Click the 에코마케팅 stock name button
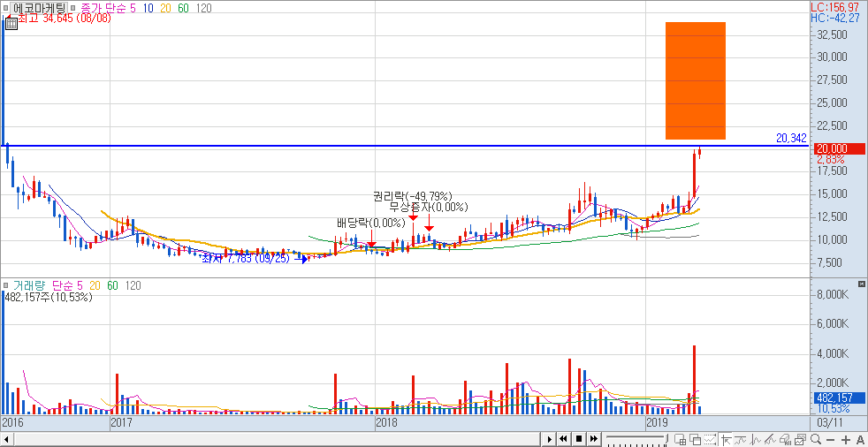The image size is (868, 447). (39, 8)
